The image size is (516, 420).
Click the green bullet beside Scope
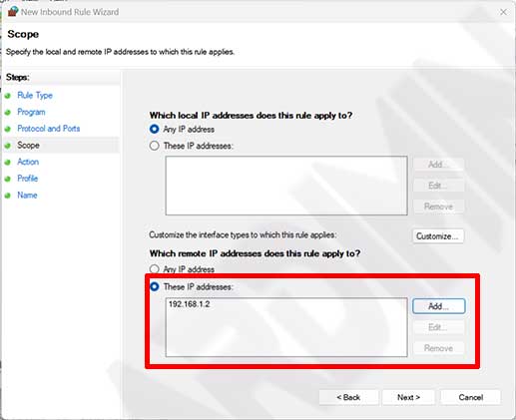pyautogui.click(x=8, y=146)
